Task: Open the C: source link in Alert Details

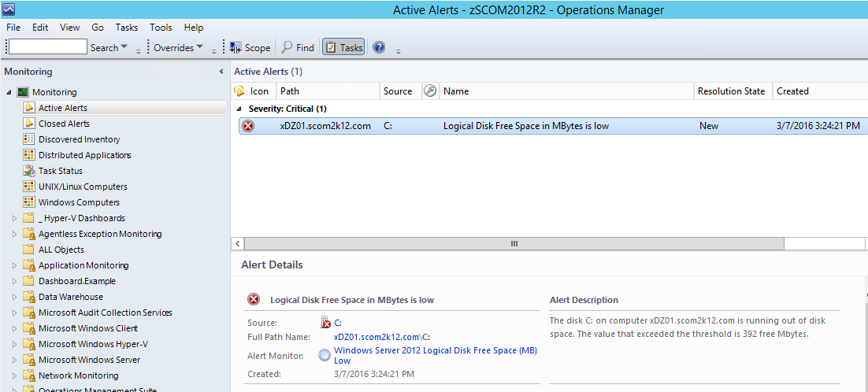Action: [x=338, y=323]
